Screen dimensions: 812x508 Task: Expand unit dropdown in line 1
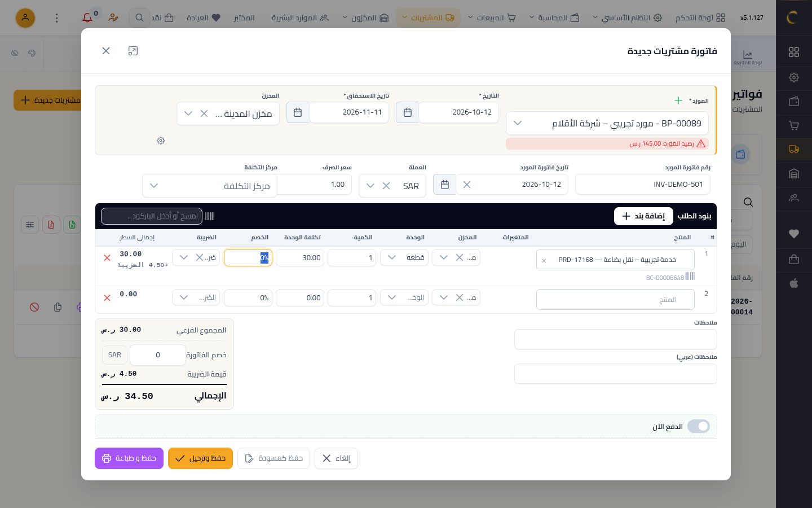392,257
